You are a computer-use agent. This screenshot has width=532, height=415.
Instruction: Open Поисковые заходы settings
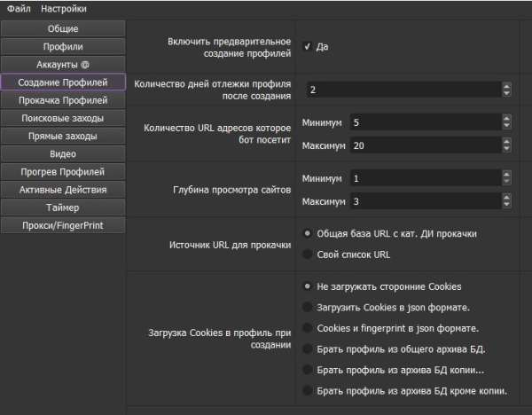(x=63, y=118)
